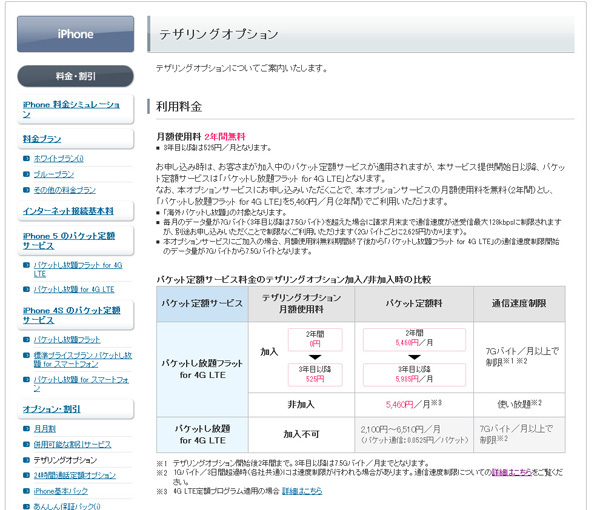Click 詳細はこちら link in footnote ※3
Viewport: 600px width, 510px height.
click(301, 492)
